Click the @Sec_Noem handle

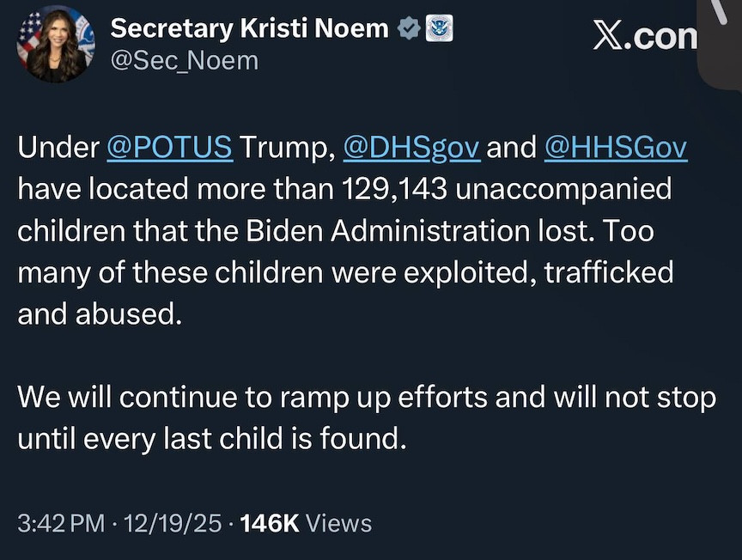pyautogui.click(x=184, y=61)
